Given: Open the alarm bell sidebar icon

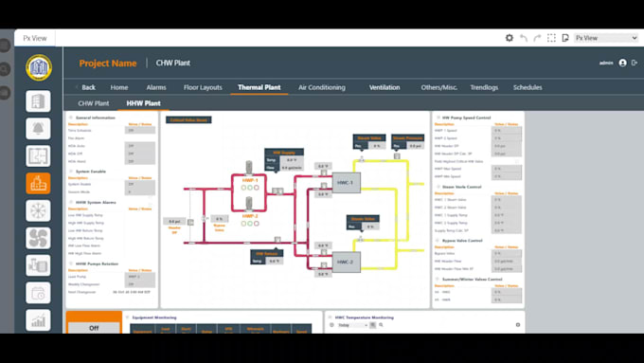Looking at the screenshot, I should [38, 129].
